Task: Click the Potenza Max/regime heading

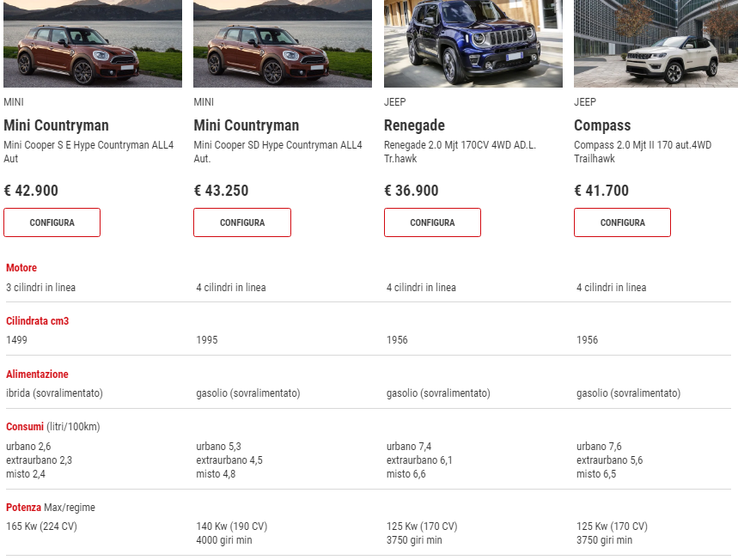Action: click(51, 508)
